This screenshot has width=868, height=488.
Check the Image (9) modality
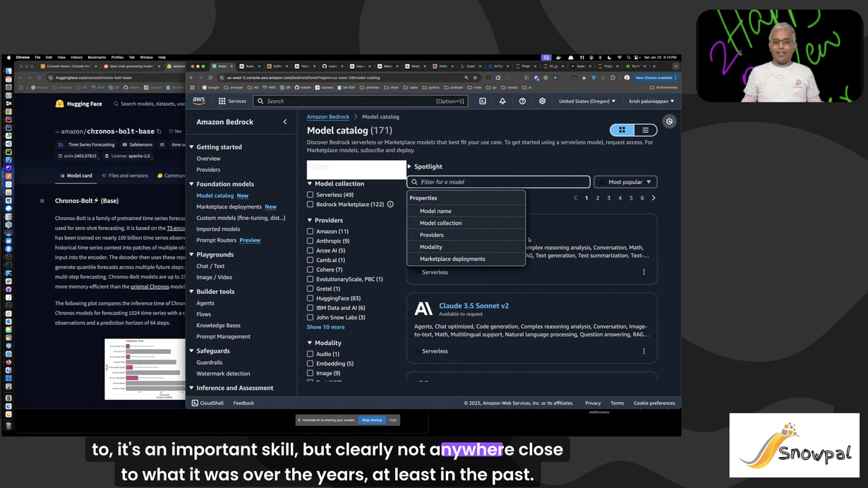click(310, 373)
